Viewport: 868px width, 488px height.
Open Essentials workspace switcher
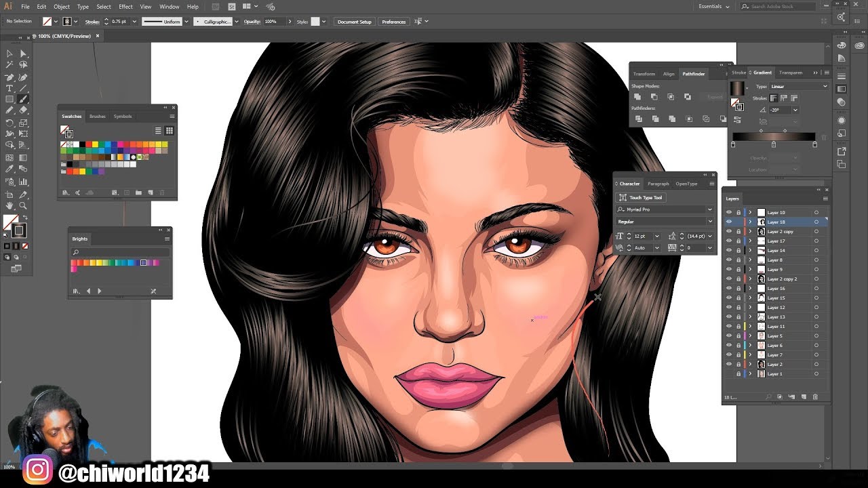pyautogui.click(x=714, y=6)
